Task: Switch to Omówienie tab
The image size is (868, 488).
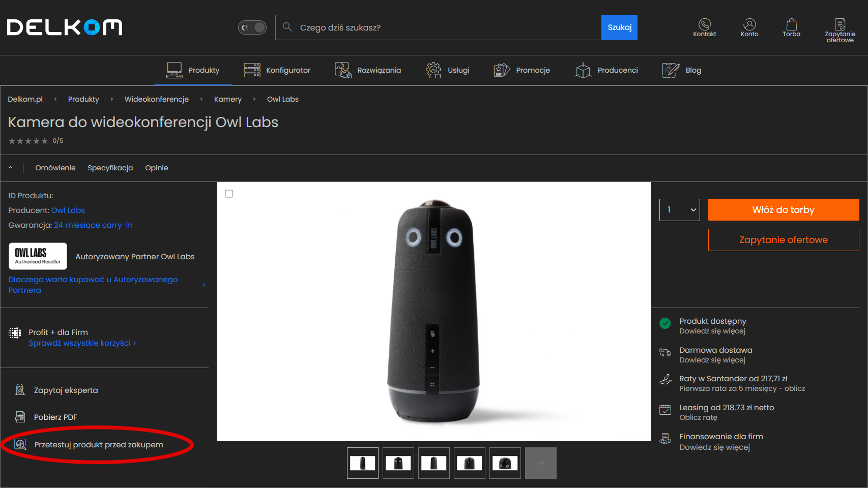Action: tap(55, 168)
